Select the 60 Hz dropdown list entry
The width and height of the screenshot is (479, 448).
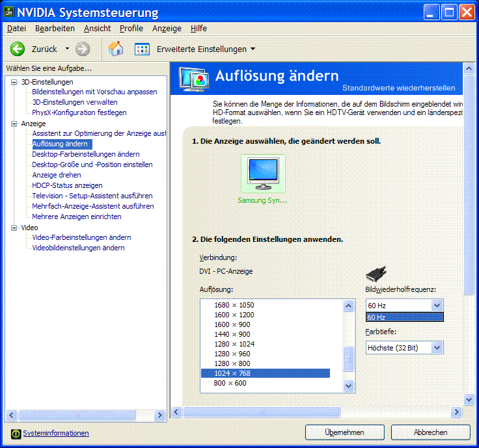(x=404, y=317)
